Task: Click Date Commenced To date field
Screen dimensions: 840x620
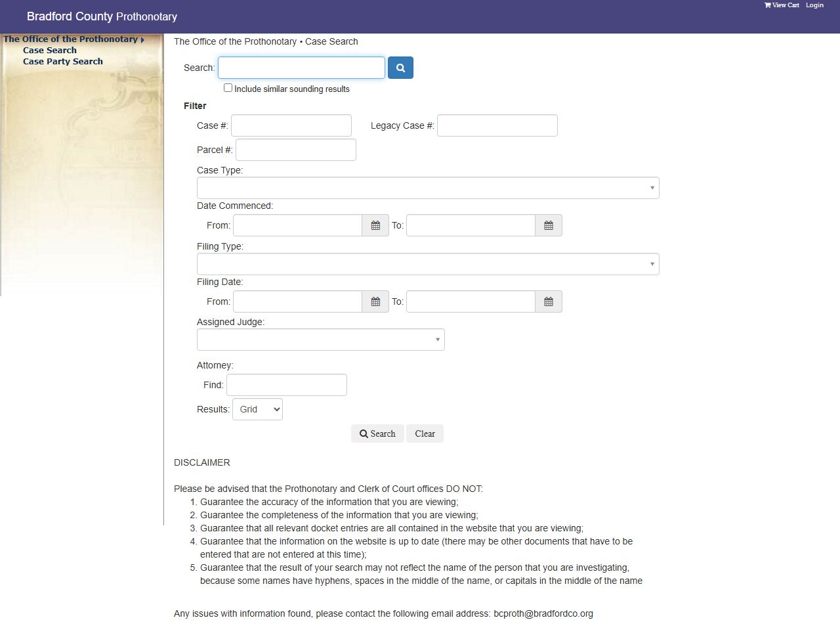Action: [471, 225]
